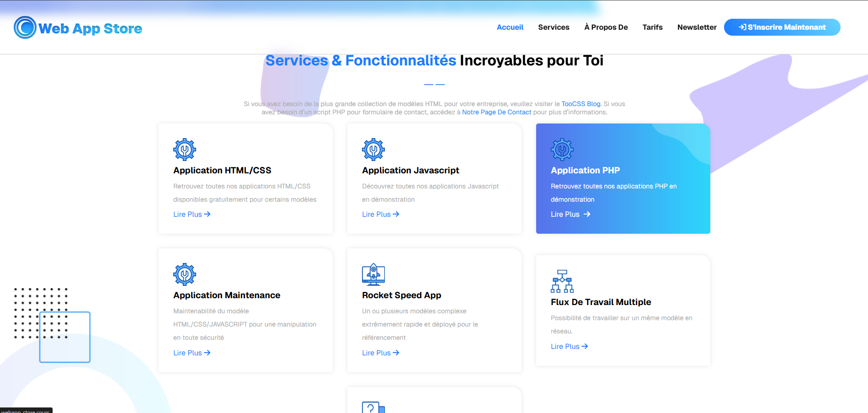This screenshot has width=868, height=413.
Task: Click the gear icon in Application PHP card
Action: (x=562, y=150)
